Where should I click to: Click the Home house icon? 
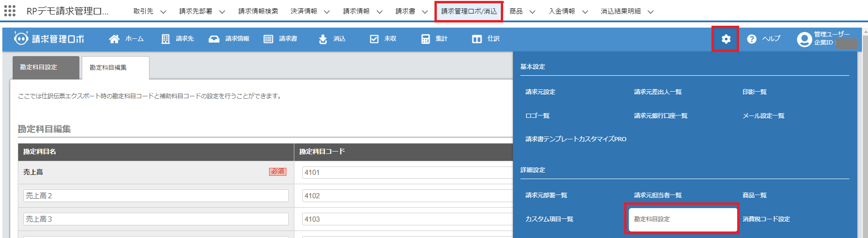coord(114,39)
